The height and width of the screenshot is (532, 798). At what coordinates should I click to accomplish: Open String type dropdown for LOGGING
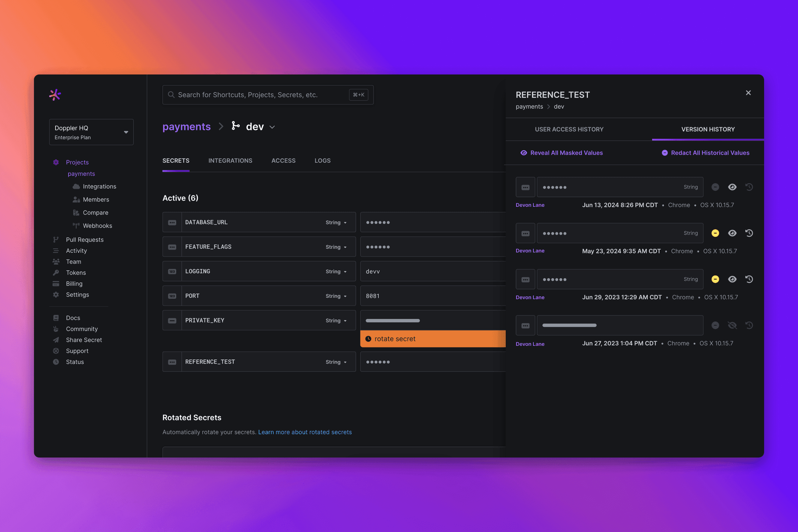(335, 271)
